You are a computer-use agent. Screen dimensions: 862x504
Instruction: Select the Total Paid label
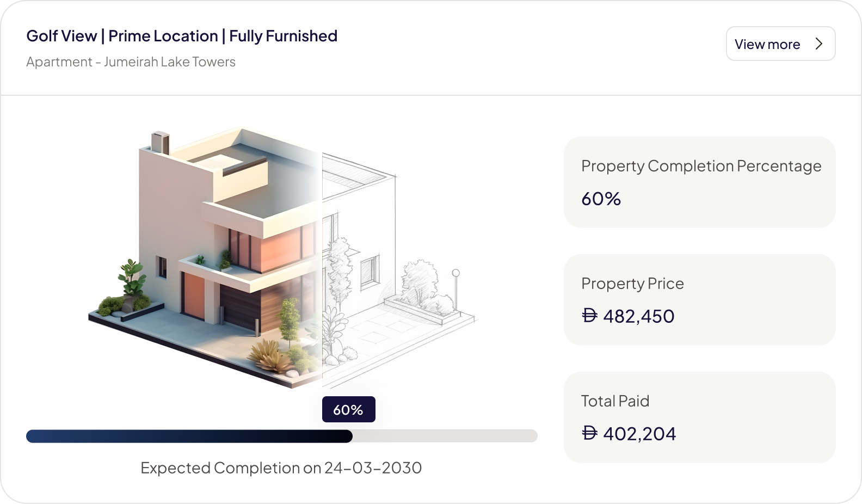(x=615, y=401)
